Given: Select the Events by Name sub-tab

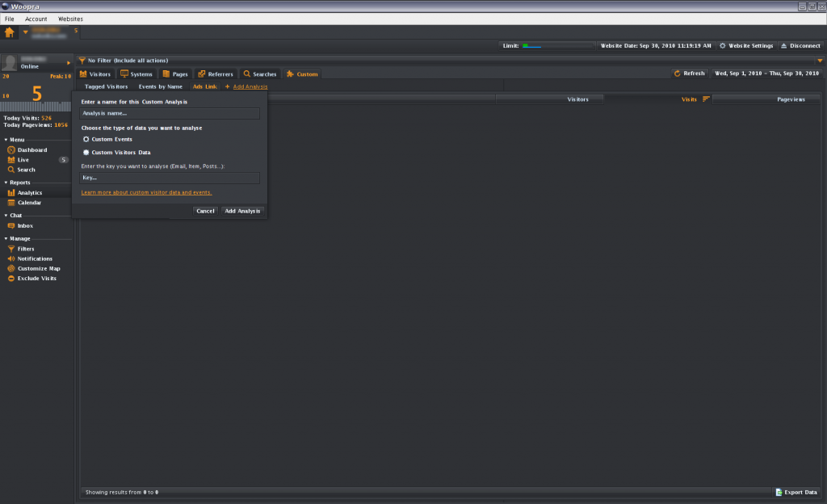Looking at the screenshot, I should 161,86.
